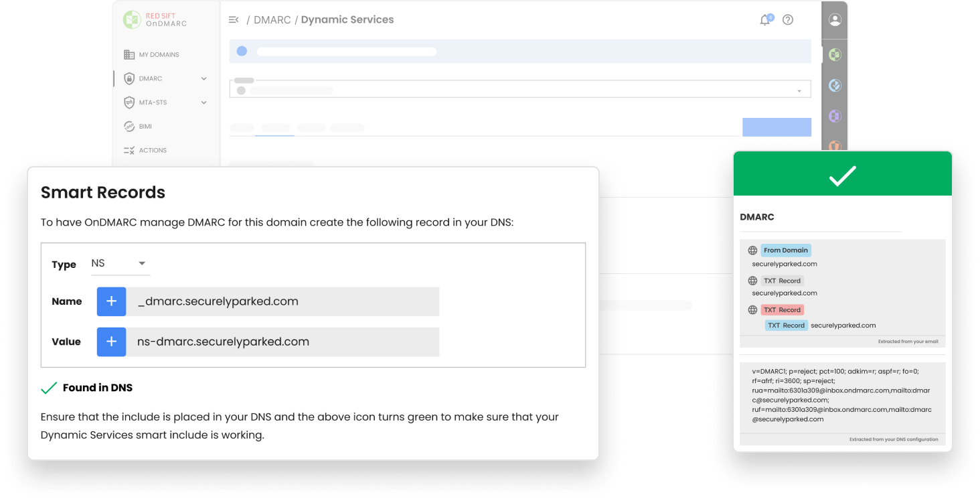This screenshot has height=501, width=980.
Task: Click the globe icon beside grey TXT Record
Action: click(752, 281)
